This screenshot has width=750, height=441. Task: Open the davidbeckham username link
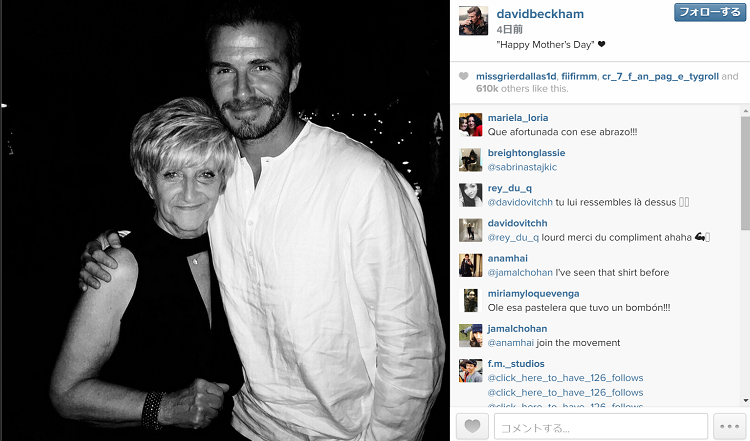click(540, 14)
